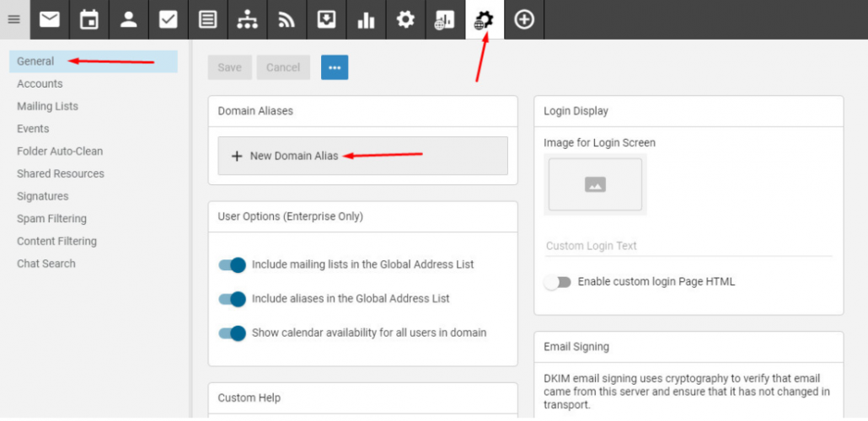The height and width of the screenshot is (421, 868).
Task: Click the Domain Aliases card heading
Action: point(255,111)
